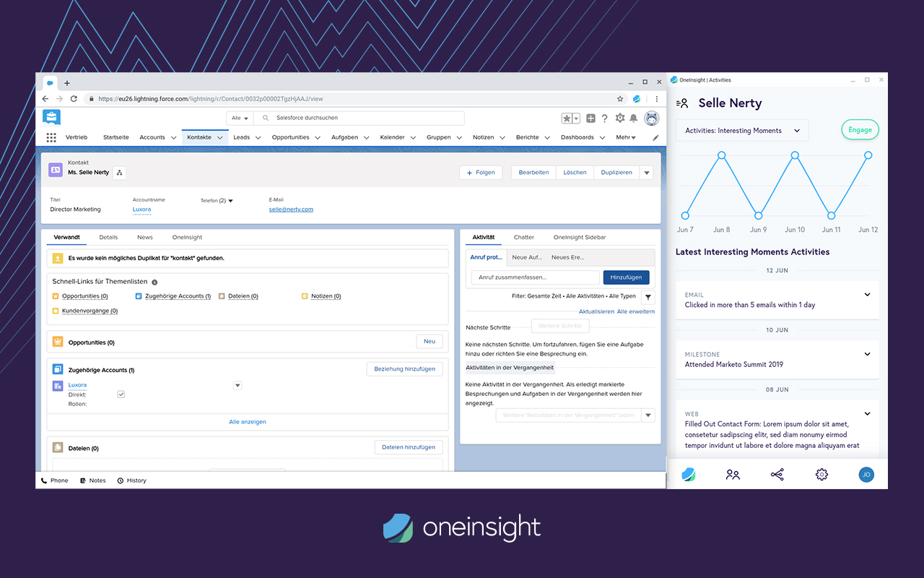Expand the Telefon (2) dropdown
The height and width of the screenshot is (578, 924).
[230, 200]
